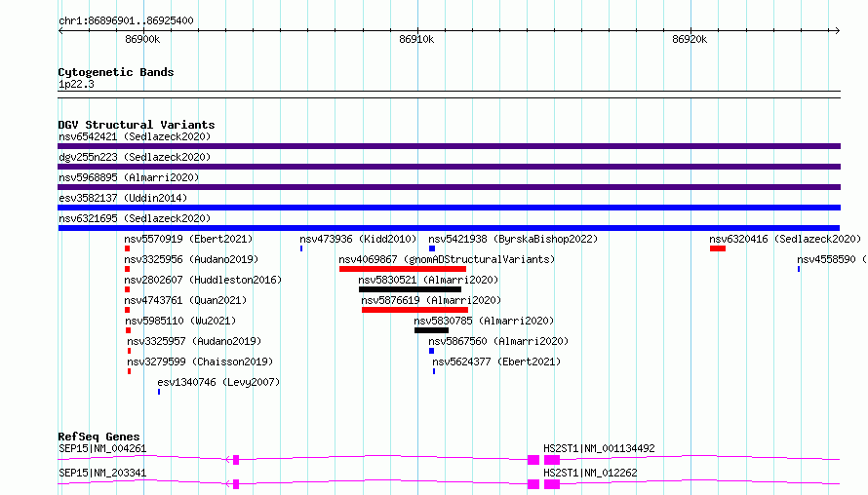Click the blue marker under nsv5421938
This screenshot has height=495, width=868.
tap(432, 248)
